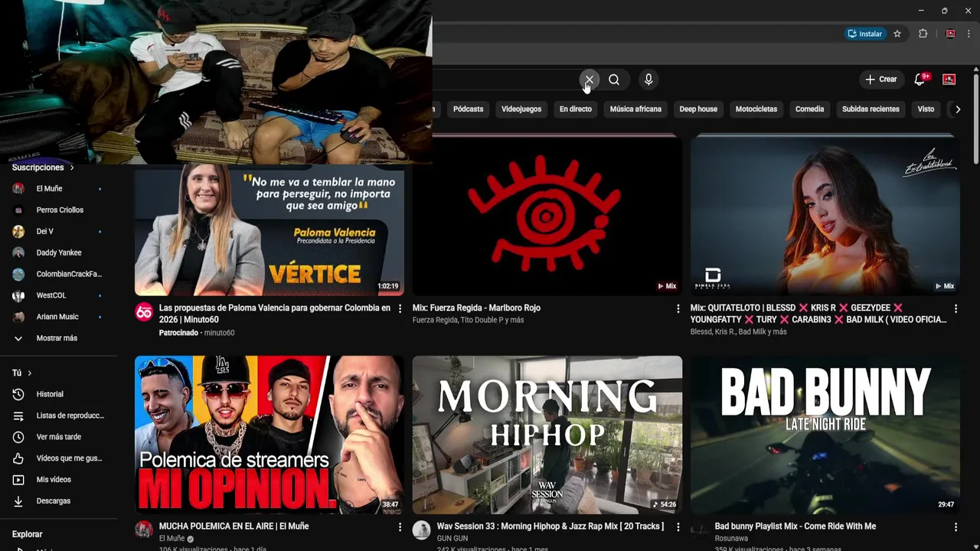Clear the search box with the X icon

point(589,80)
